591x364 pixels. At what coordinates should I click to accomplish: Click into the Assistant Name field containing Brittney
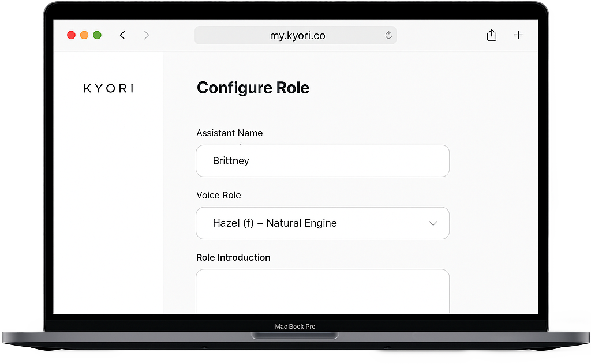coord(322,161)
